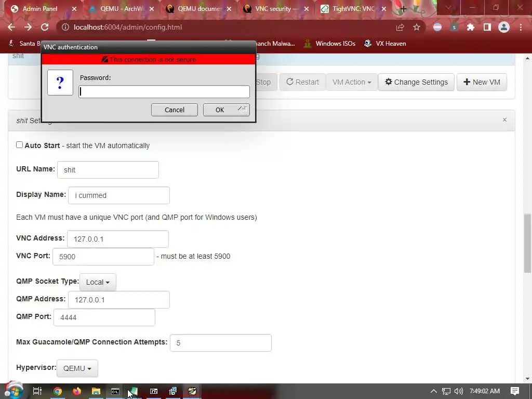
Task: Open the VM Action dropdown
Action: 352,82
